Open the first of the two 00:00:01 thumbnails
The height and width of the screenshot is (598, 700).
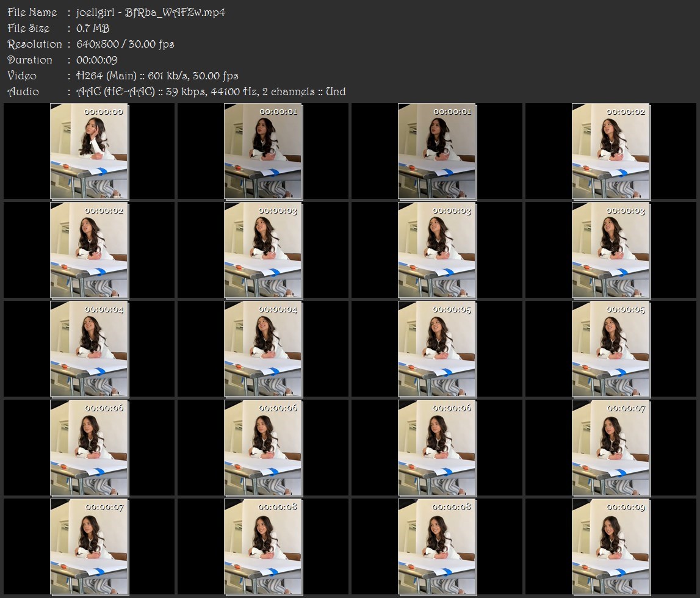pos(264,151)
